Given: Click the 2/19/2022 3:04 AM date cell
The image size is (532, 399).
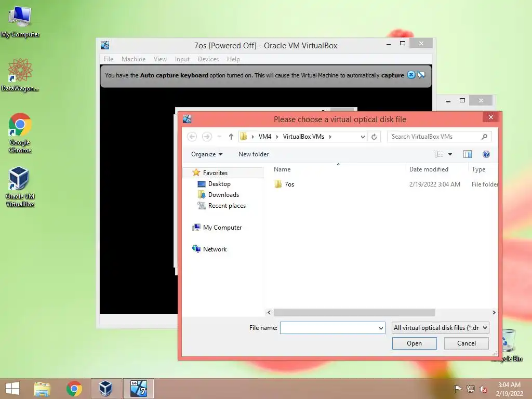Looking at the screenshot, I should point(435,184).
